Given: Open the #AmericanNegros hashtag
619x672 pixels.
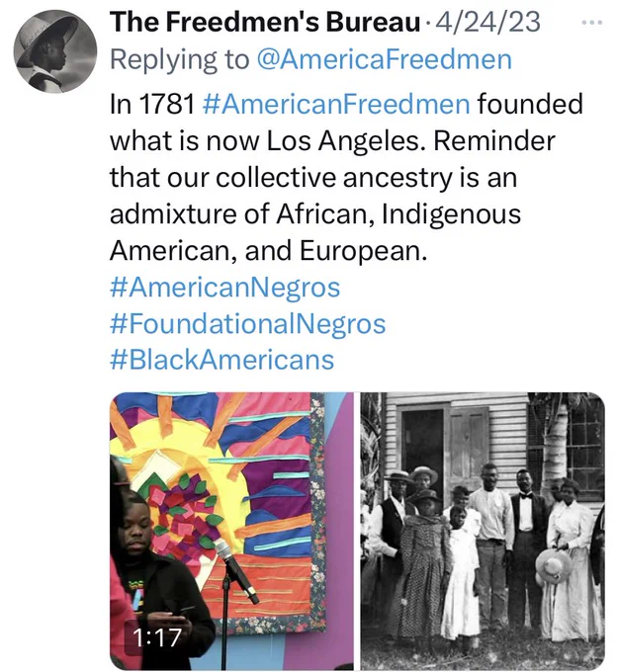Looking at the screenshot, I should click(x=224, y=288).
